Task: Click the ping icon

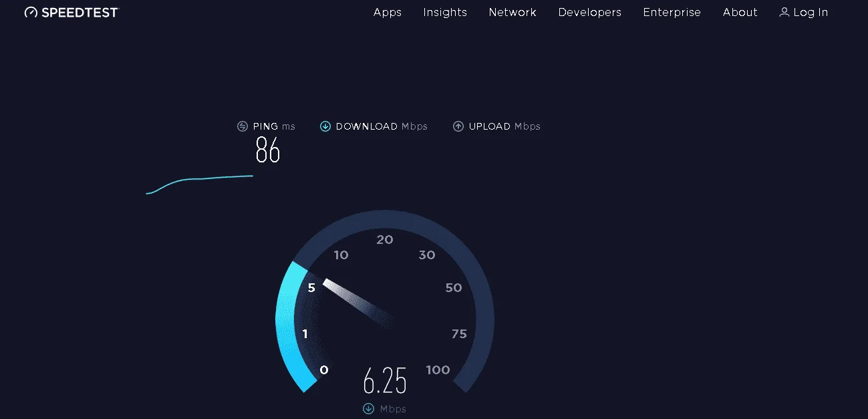Action: [243, 126]
